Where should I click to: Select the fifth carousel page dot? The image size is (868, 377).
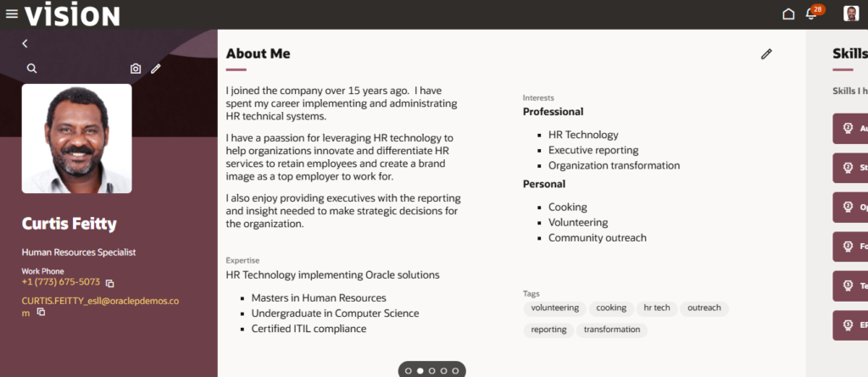point(455,371)
